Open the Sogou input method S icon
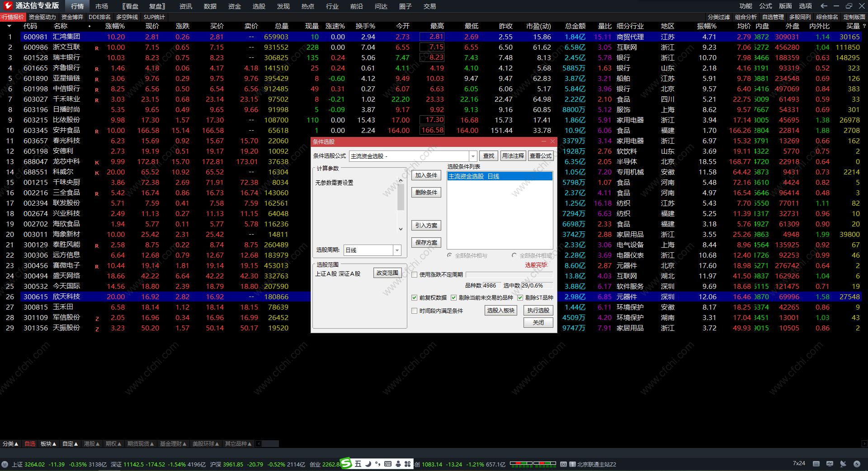Screen dimensions: 868x471 pos(346,463)
